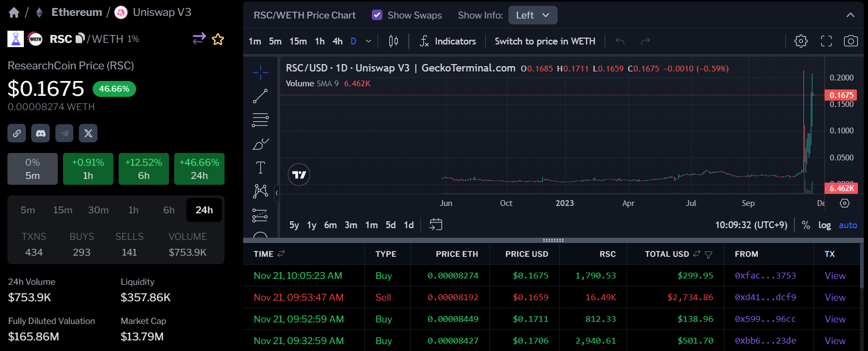Toggle percentage scale mode
The width and height of the screenshot is (868, 351).
point(806,225)
